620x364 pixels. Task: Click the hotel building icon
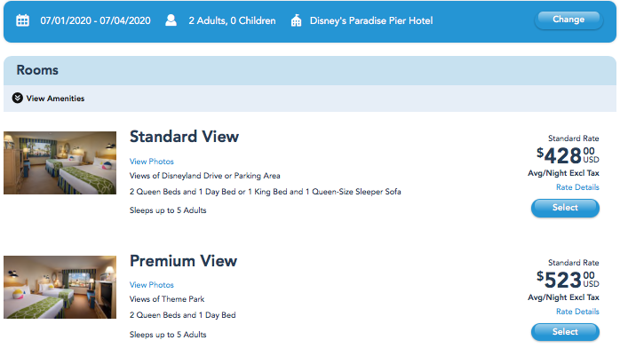pyautogui.click(x=296, y=20)
